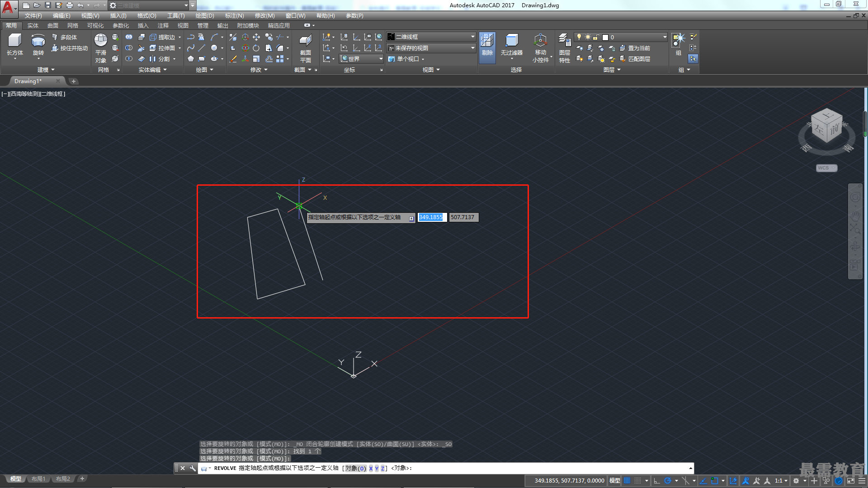Select the Polysolid (多段体) tool
This screenshot has height=488, width=868.
point(64,37)
